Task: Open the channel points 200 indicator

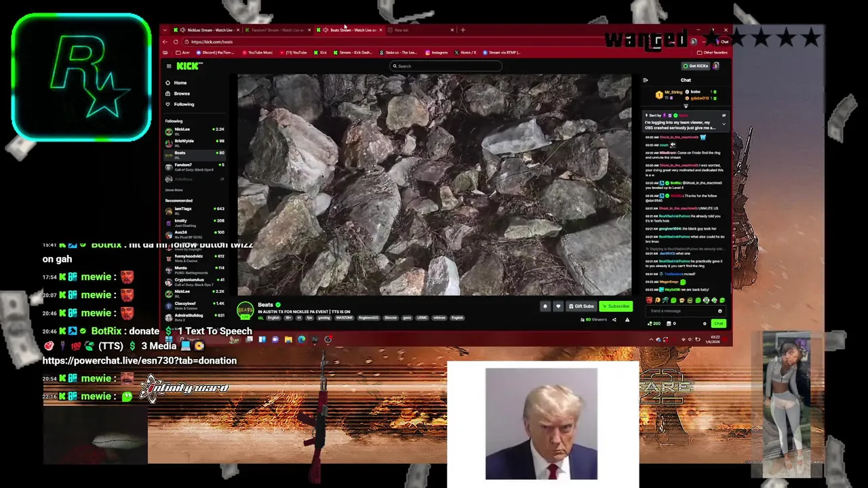Action: click(653, 323)
